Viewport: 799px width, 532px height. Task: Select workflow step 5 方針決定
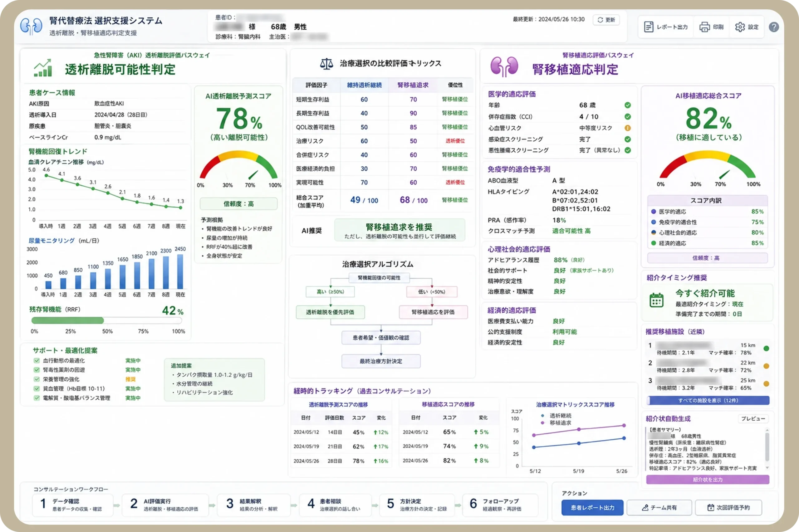417,505
